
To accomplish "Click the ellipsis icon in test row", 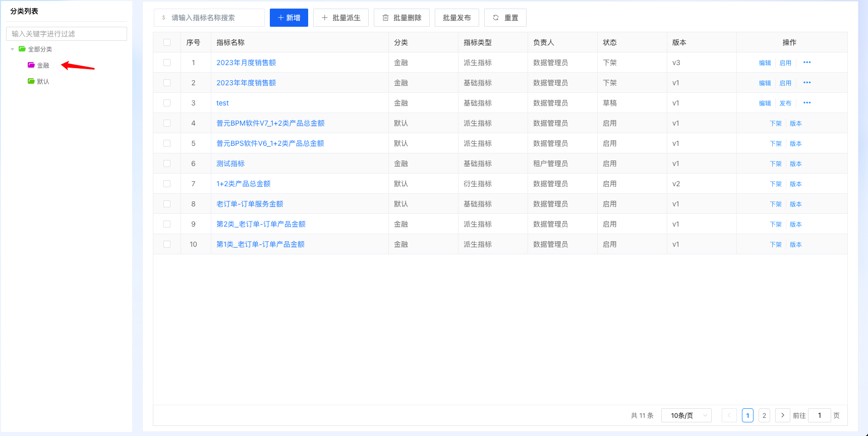I will [807, 103].
